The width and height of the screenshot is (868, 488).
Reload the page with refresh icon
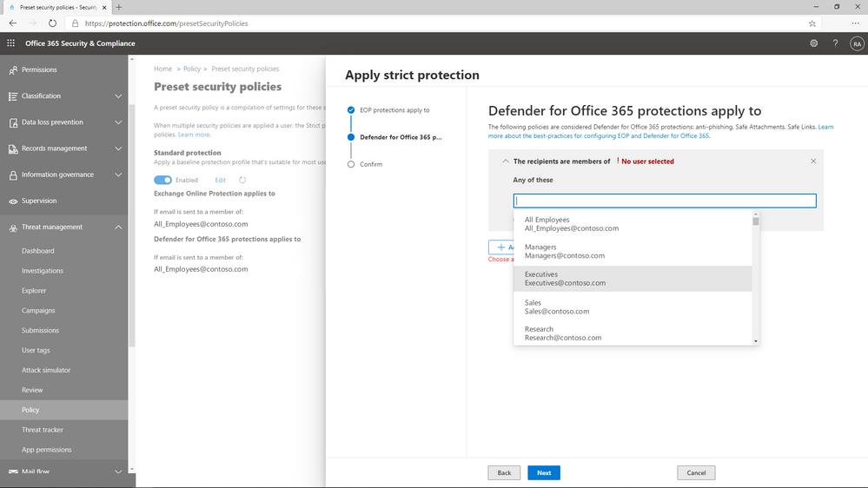pyautogui.click(x=53, y=23)
